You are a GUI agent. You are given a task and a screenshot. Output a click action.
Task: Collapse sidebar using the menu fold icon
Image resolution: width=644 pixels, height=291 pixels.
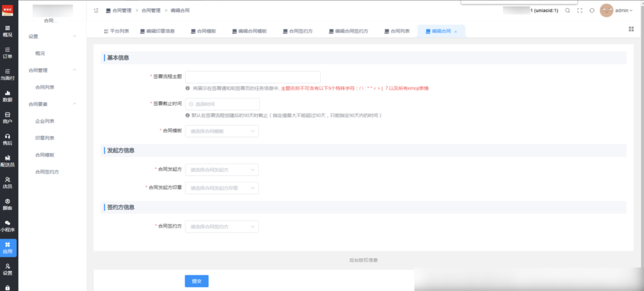[96, 11]
